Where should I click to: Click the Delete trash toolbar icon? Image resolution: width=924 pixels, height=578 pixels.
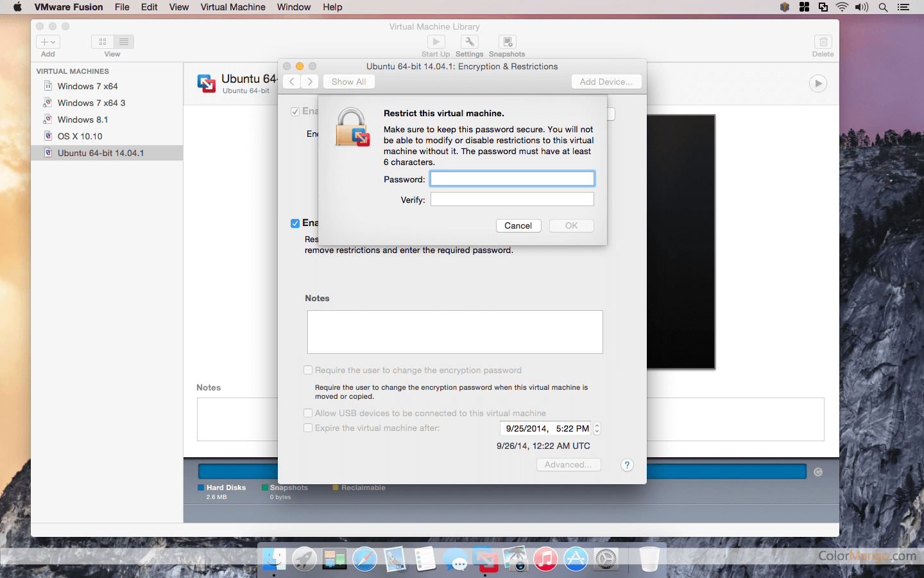pyautogui.click(x=823, y=42)
